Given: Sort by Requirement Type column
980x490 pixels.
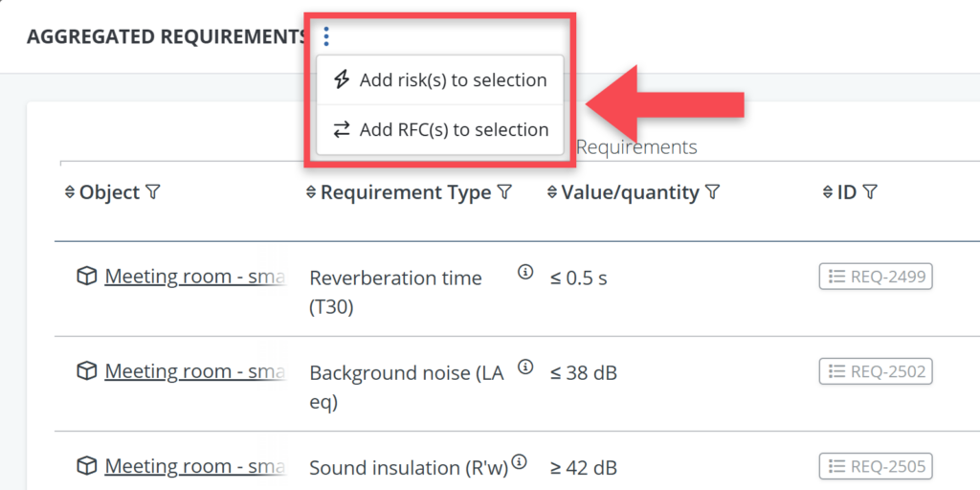Looking at the screenshot, I should coord(310,192).
